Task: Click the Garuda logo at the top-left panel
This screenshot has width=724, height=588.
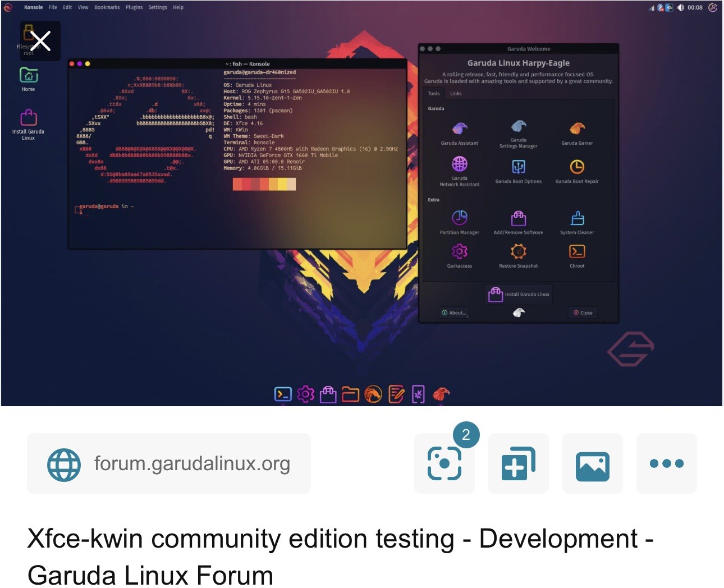Action: 8,7
